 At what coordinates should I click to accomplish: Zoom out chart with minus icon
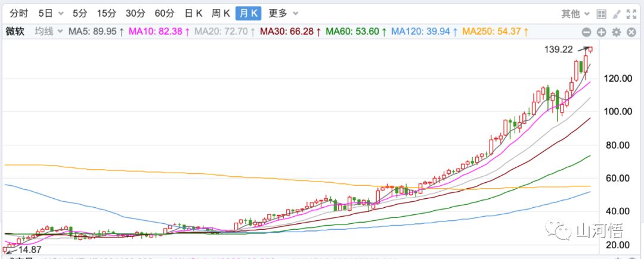pyautogui.click(x=586, y=32)
